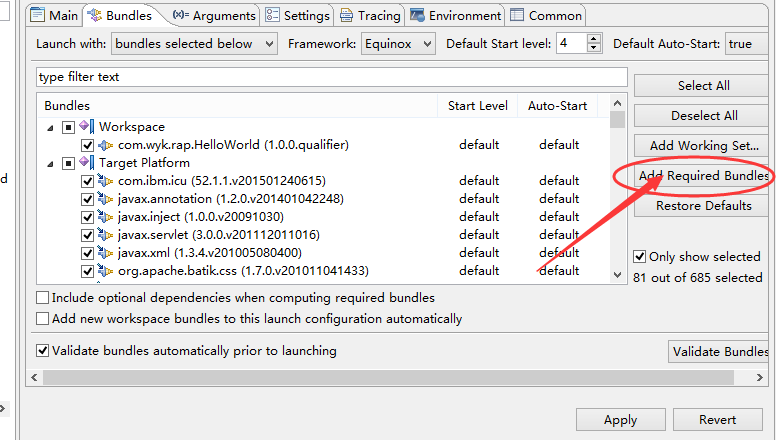This screenshot has width=776, height=440.
Task: Open the Common tab
Action: [545, 15]
